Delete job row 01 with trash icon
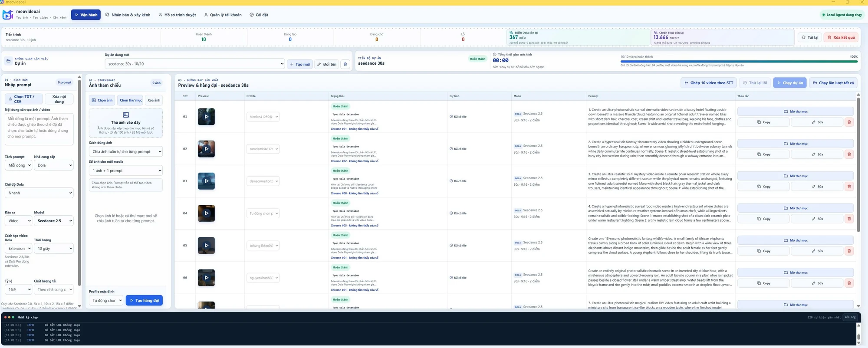 pos(849,122)
